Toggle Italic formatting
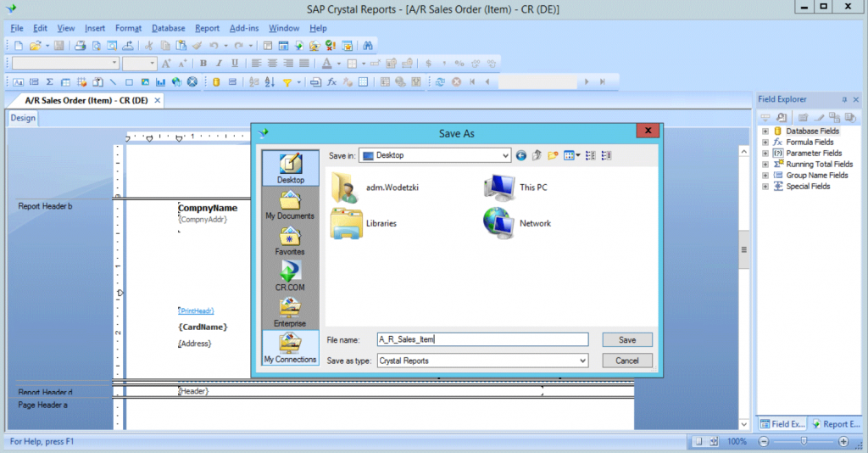This screenshot has width=868, height=453. [x=219, y=64]
